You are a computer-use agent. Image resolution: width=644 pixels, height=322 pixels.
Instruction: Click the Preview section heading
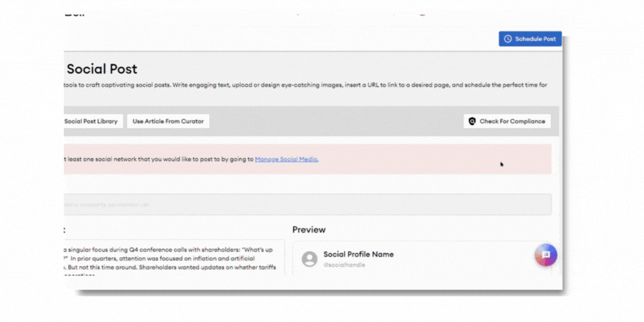coord(309,230)
